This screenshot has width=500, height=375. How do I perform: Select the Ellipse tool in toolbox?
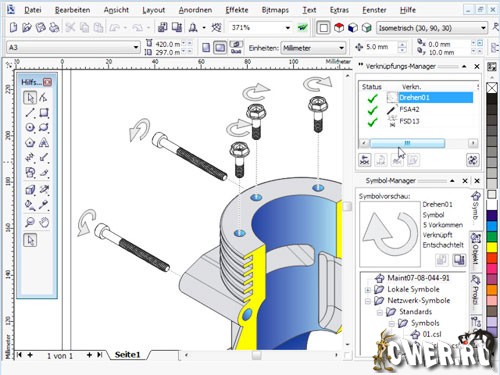pos(30,127)
